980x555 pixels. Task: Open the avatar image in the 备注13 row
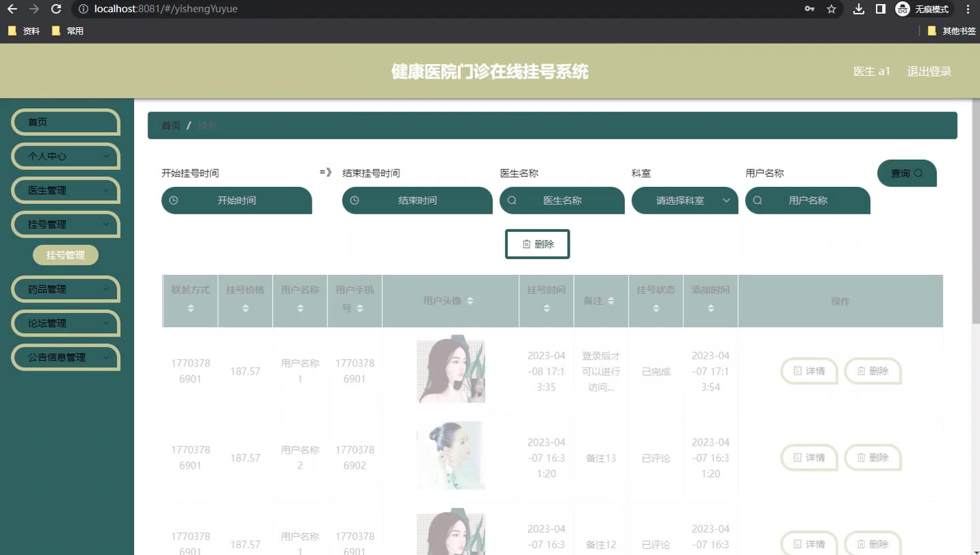click(451, 456)
